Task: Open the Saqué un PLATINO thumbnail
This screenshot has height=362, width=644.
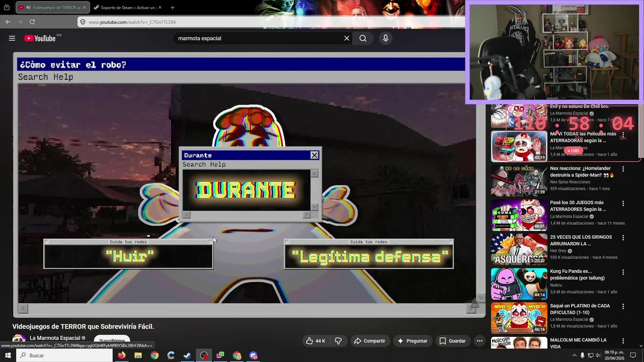Action: click(x=519, y=318)
